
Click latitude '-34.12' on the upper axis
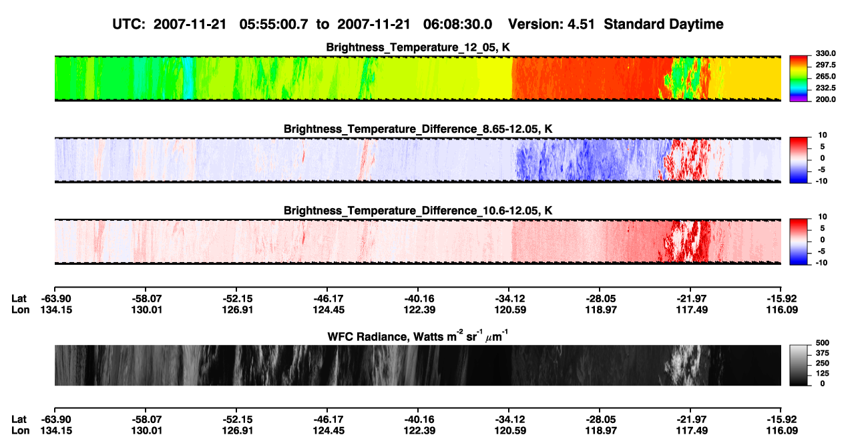[x=509, y=299]
